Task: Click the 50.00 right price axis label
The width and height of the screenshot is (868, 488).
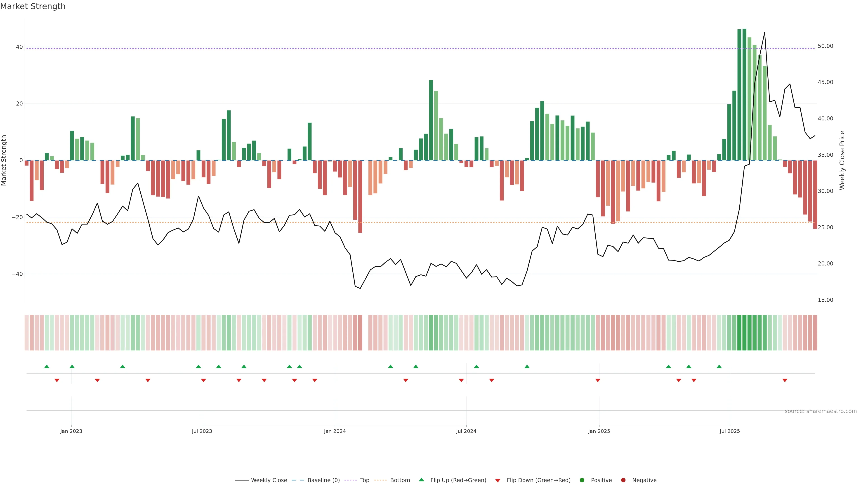Action: pos(825,46)
